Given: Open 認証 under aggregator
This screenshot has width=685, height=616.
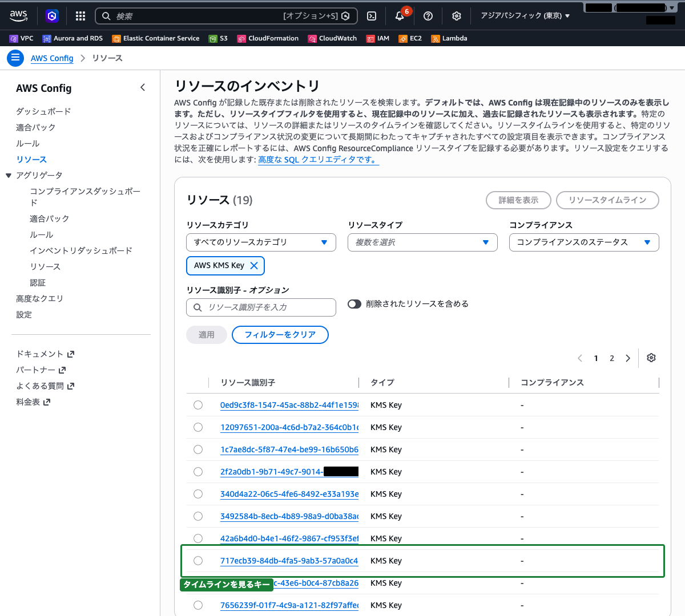Looking at the screenshot, I should pos(38,282).
